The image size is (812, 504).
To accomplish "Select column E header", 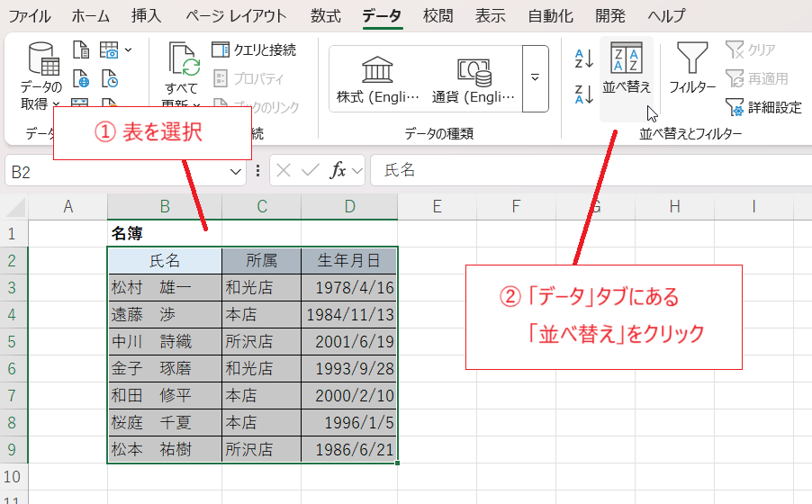I will coord(438,207).
